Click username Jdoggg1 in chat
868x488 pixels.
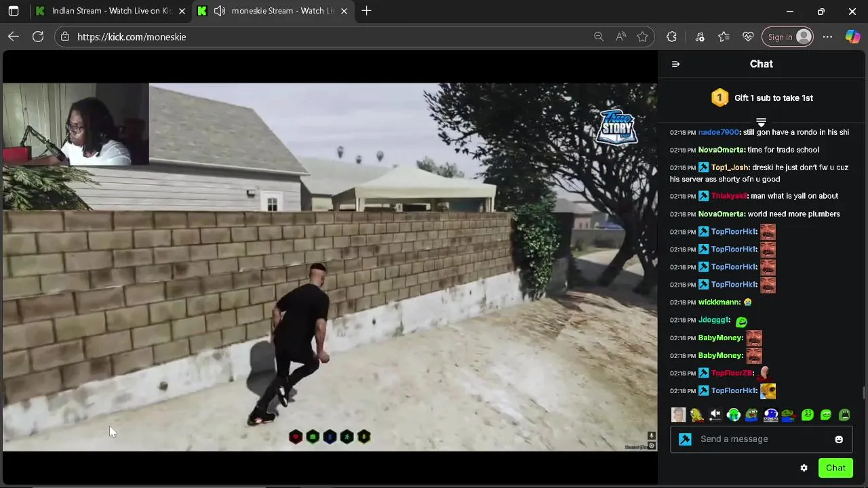pos(714,320)
